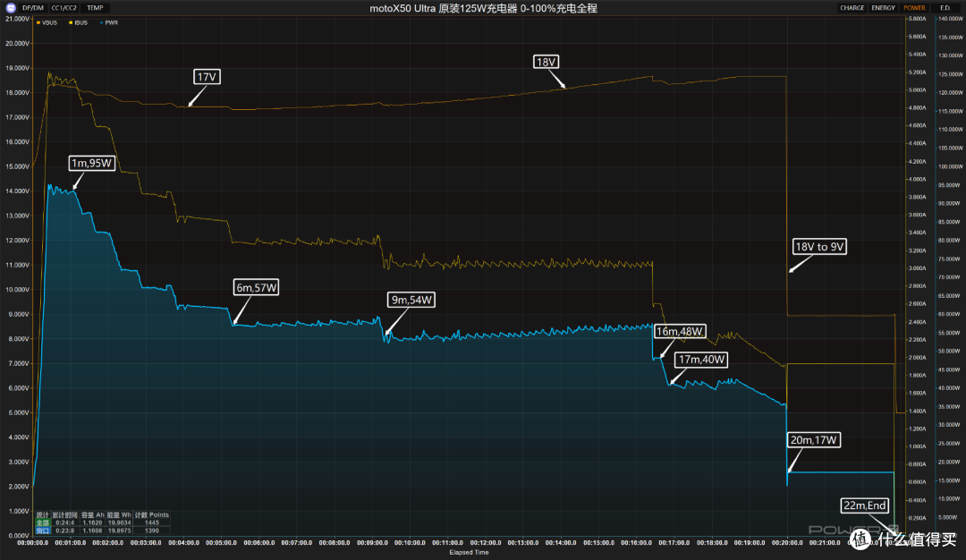Open the ENERGY tab
966x560 pixels.
click(883, 8)
